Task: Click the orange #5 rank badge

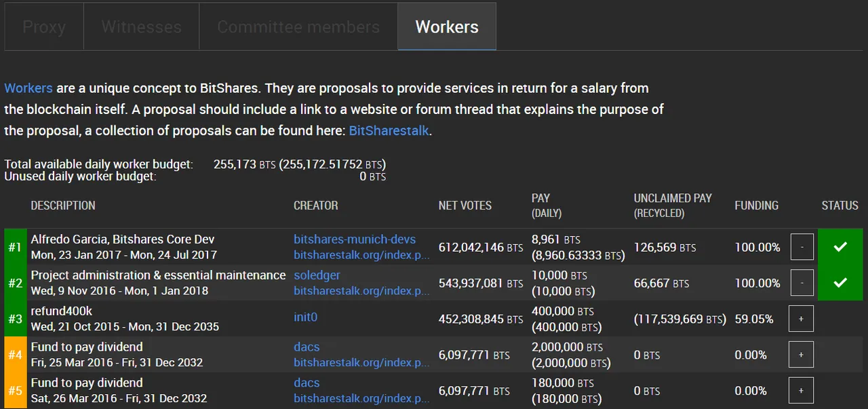Action: [15, 391]
